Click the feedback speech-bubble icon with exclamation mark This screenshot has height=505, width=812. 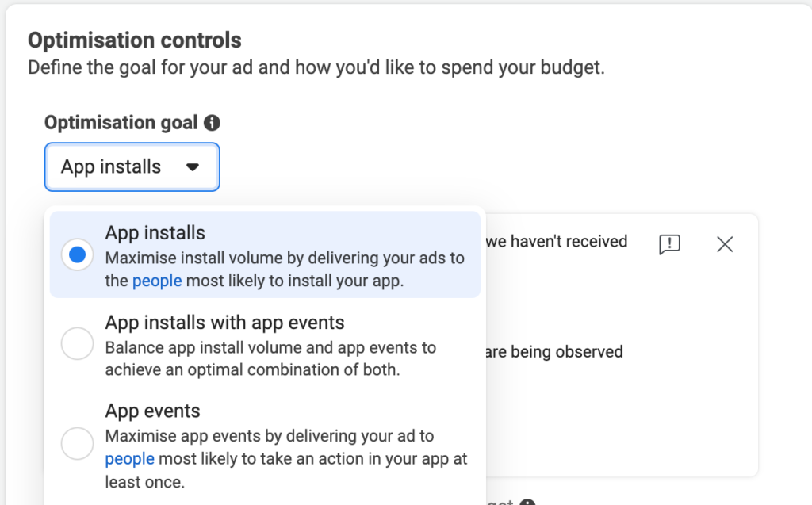pyautogui.click(x=669, y=244)
